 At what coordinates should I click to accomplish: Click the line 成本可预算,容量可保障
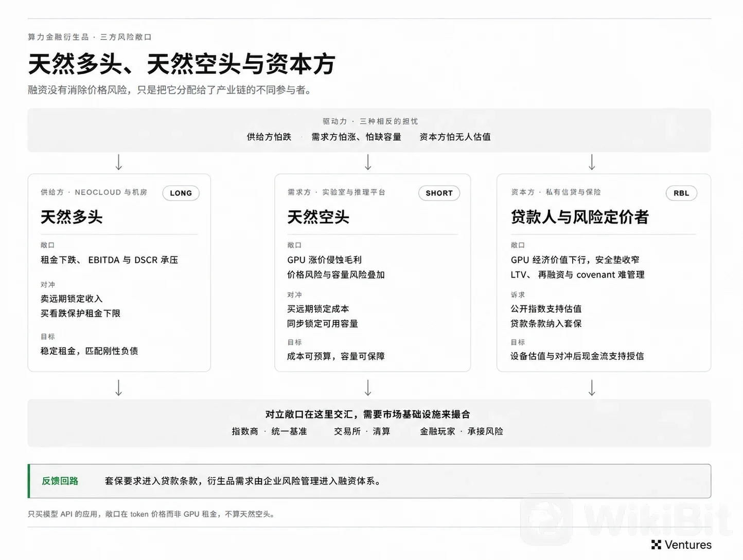click(x=336, y=356)
